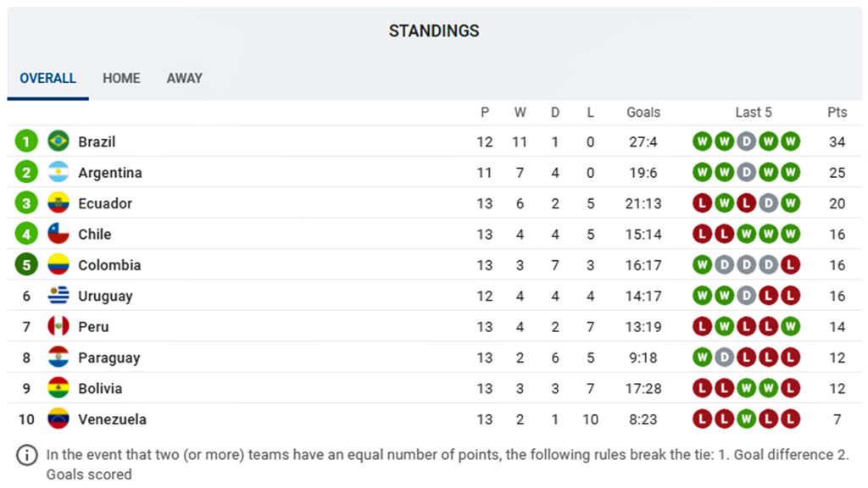Viewport: 868px width, 488px height.
Task: Click the Brazil flag icon
Action: click(x=58, y=141)
